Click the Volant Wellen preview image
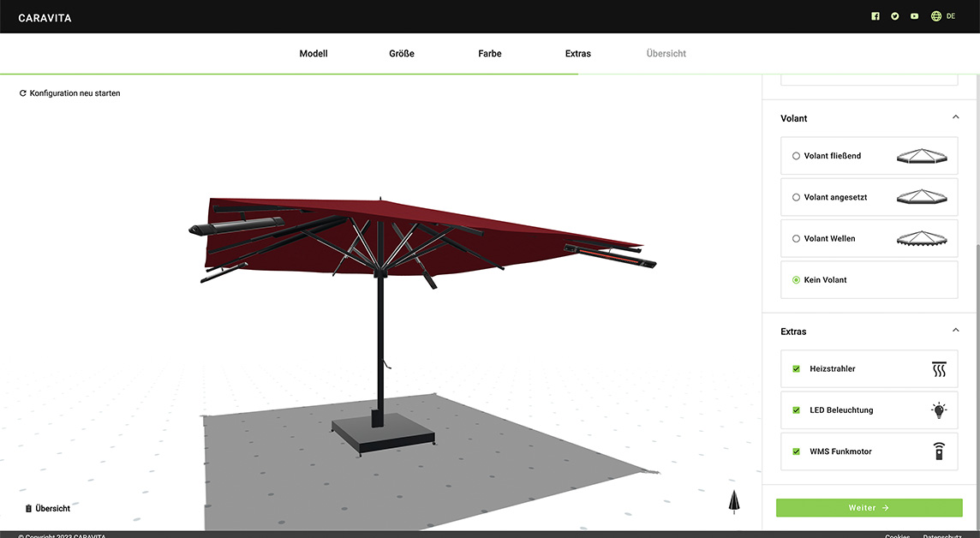This screenshot has height=538, width=980. coord(922,239)
